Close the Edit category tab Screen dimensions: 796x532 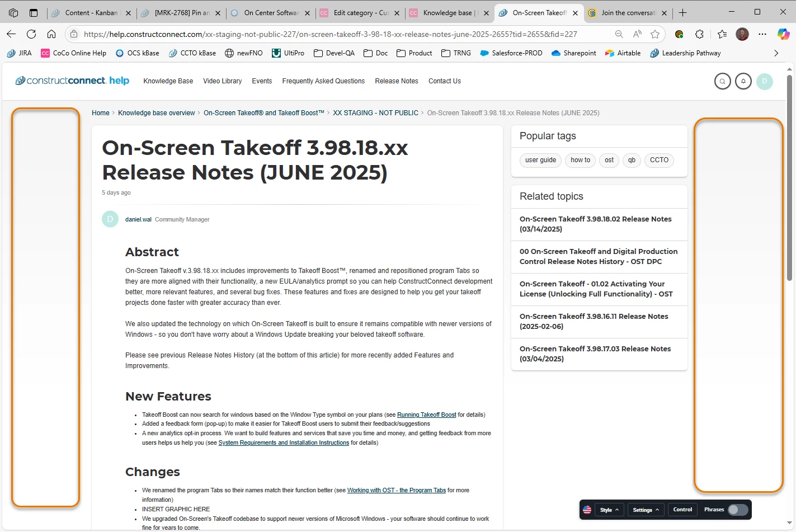pyautogui.click(x=397, y=12)
